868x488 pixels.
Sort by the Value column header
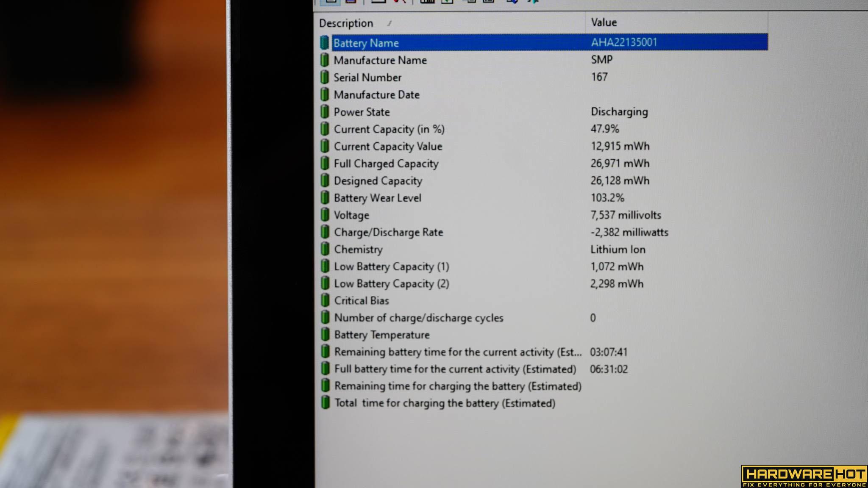(604, 22)
